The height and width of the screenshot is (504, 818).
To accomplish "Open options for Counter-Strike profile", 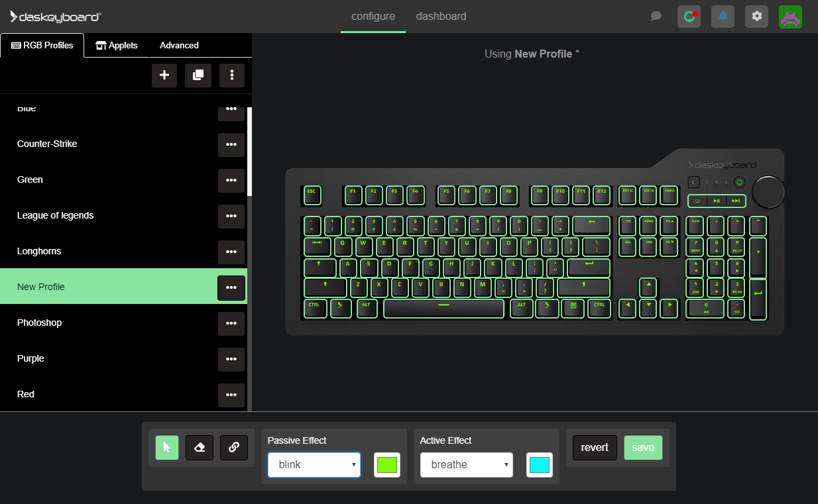I will pyautogui.click(x=231, y=144).
